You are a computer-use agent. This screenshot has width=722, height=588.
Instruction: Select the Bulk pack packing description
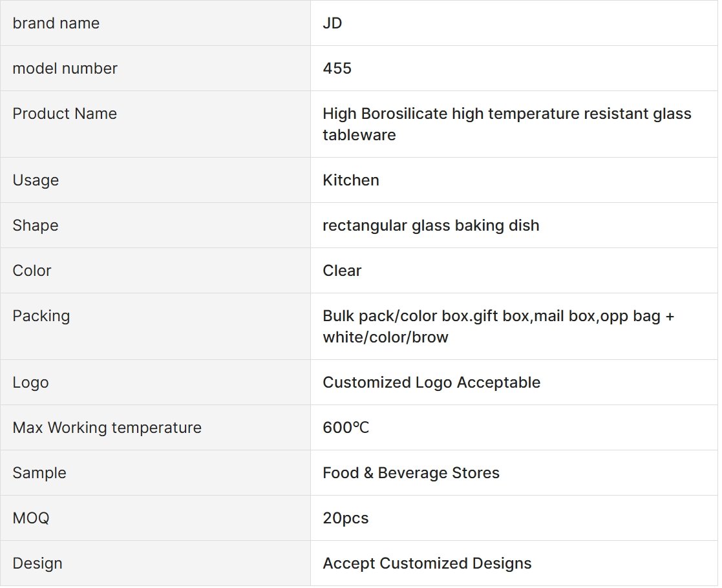498,326
